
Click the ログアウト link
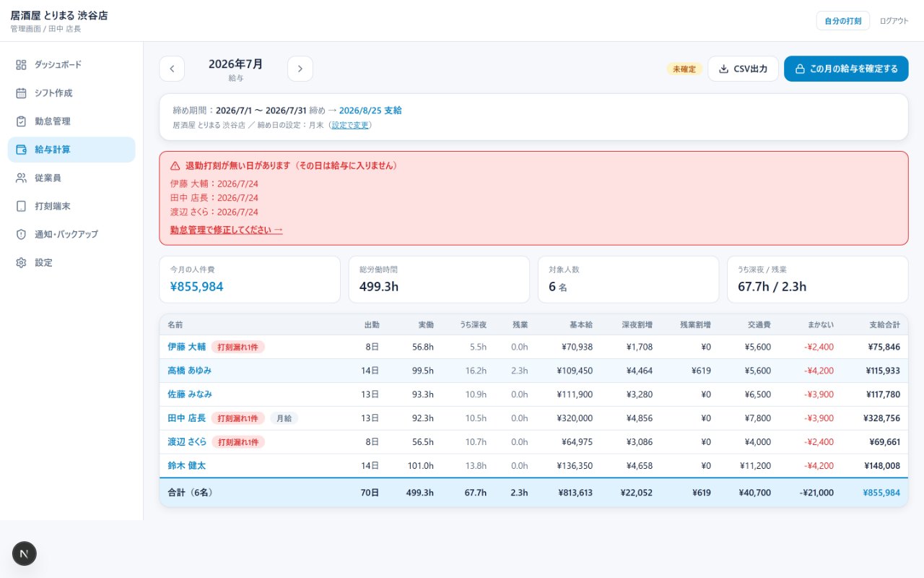pos(894,21)
